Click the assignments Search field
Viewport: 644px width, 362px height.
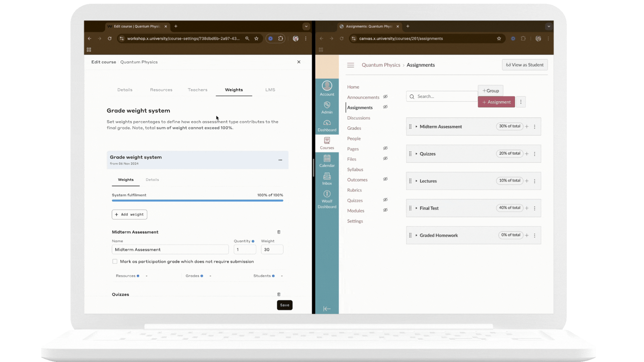point(443,96)
